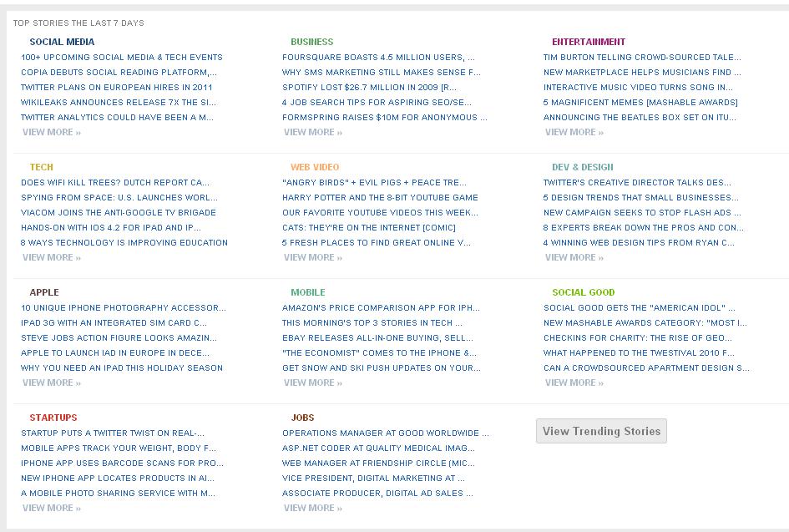Image resolution: width=789 pixels, height=532 pixels.
Task: Select the Dev & Design heading
Action: coord(582,167)
